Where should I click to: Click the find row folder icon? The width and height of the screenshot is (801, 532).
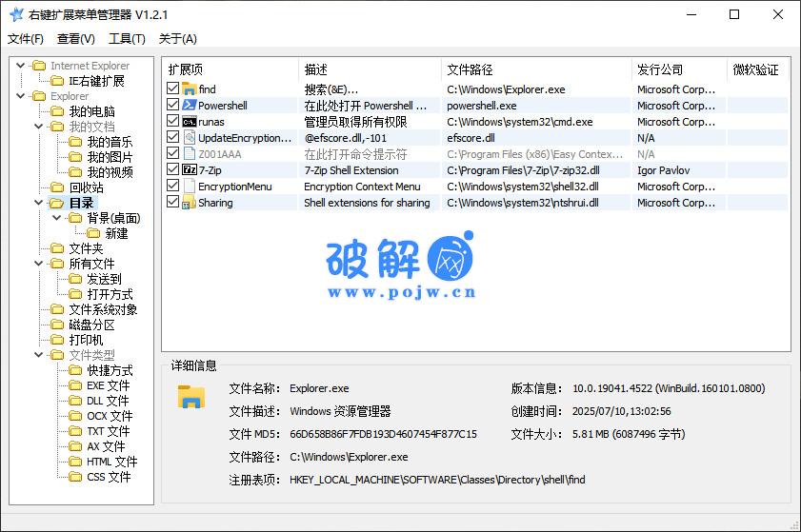point(190,89)
